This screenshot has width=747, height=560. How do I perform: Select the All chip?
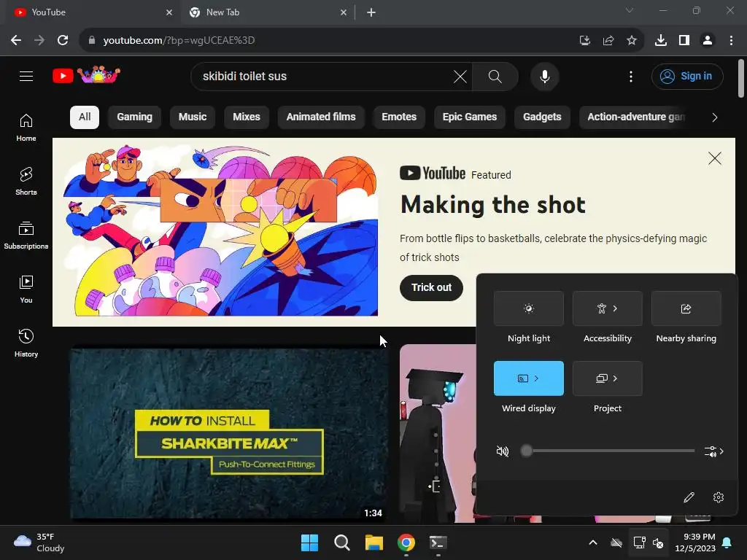[85, 117]
